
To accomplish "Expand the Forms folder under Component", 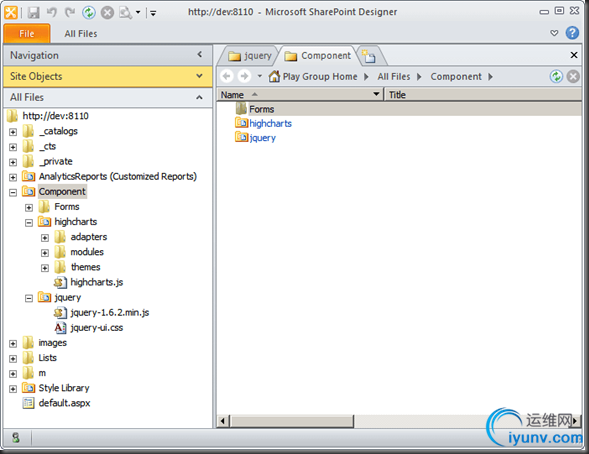I will point(29,207).
